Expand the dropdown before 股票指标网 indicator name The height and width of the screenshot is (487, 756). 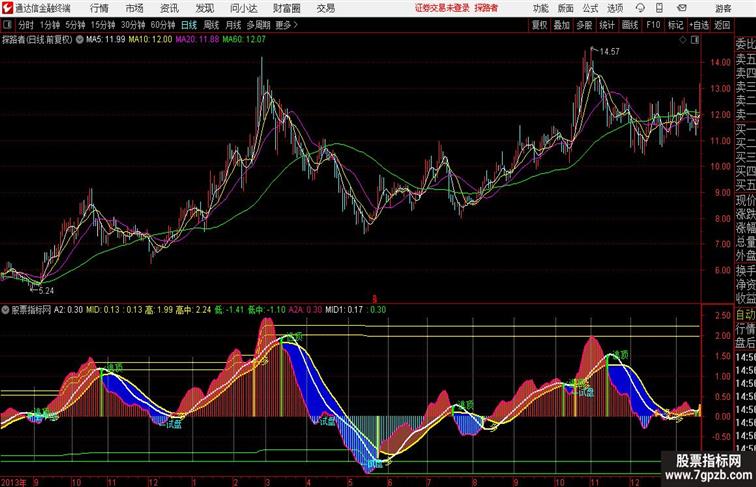(5, 310)
